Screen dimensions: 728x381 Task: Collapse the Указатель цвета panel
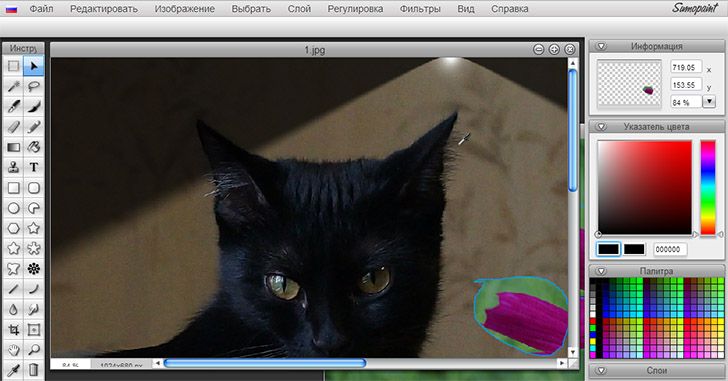click(x=602, y=127)
